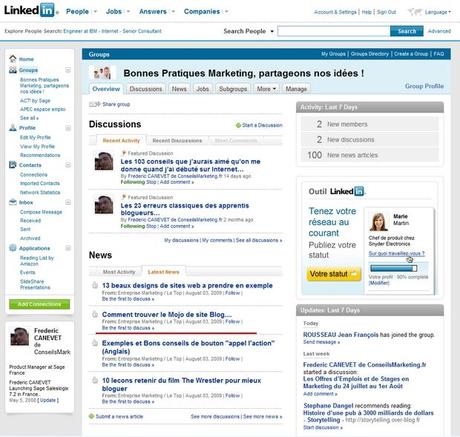The width and height of the screenshot is (460, 437).
Task: Collapse the Inbox sidebar section toggle
Action: pyautogui.click(x=68, y=202)
